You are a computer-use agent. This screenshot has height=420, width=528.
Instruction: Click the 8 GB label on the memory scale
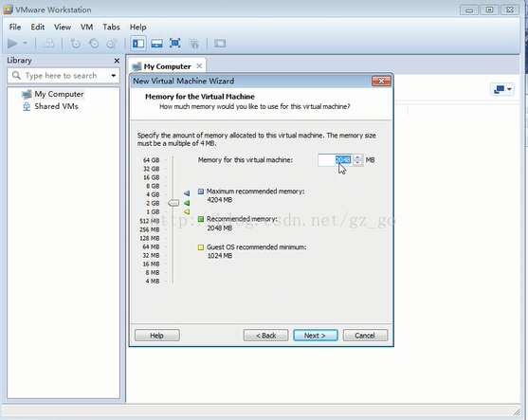point(153,186)
